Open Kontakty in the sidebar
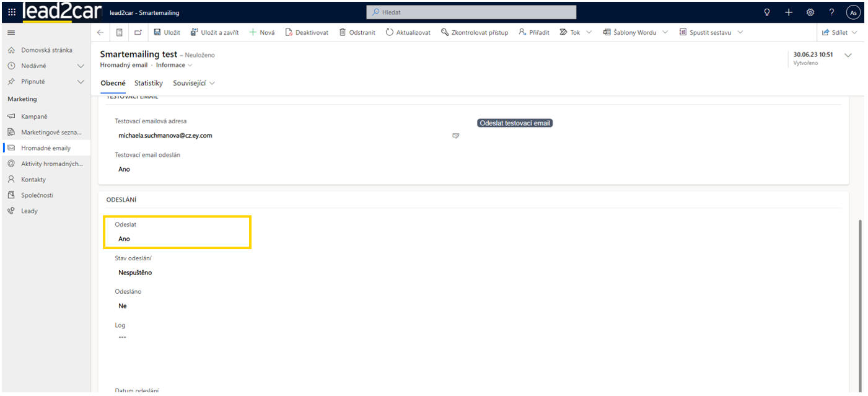This screenshot has width=868, height=396. [33, 179]
